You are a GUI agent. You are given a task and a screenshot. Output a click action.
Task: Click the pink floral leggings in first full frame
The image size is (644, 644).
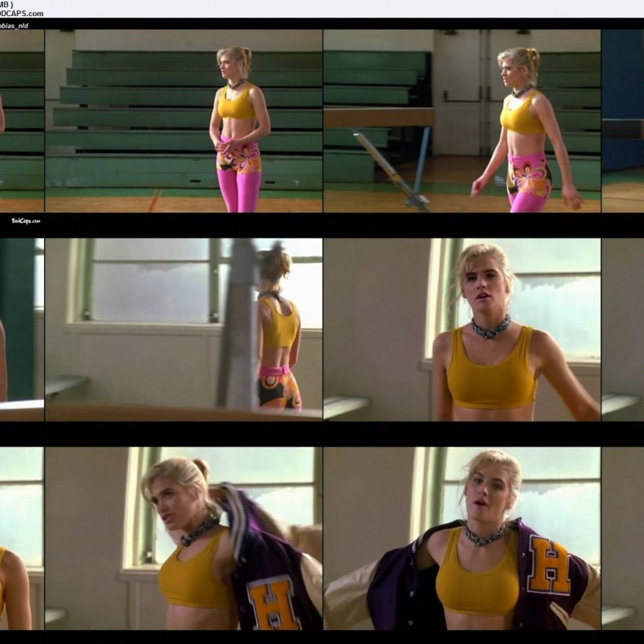coord(239,178)
